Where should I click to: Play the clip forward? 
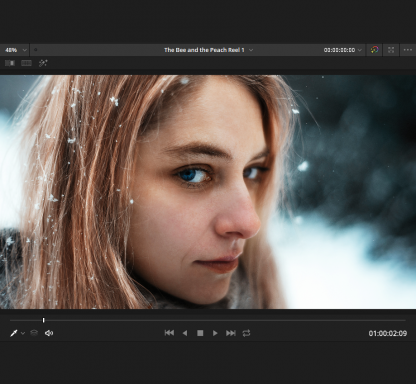pyautogui.click(x=215, y=333)
